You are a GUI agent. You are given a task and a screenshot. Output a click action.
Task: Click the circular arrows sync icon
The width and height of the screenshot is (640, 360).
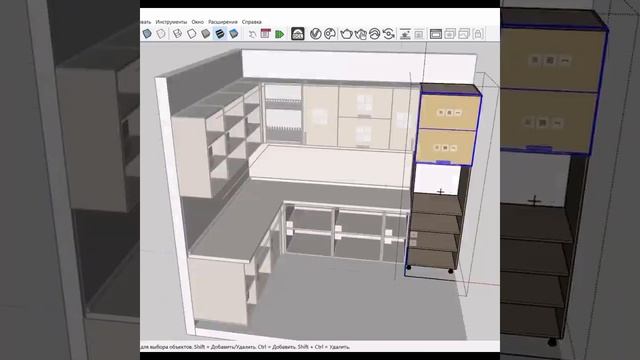coord(389,33)
